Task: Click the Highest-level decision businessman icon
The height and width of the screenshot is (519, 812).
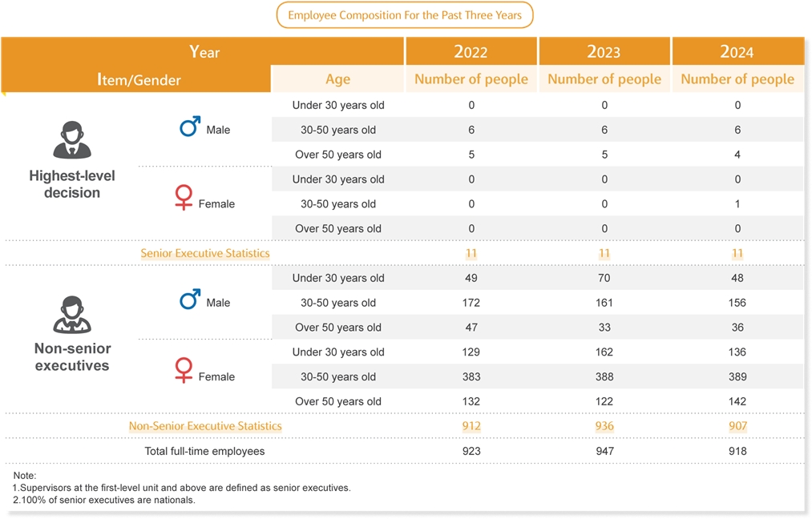Action: coord(72,140)
